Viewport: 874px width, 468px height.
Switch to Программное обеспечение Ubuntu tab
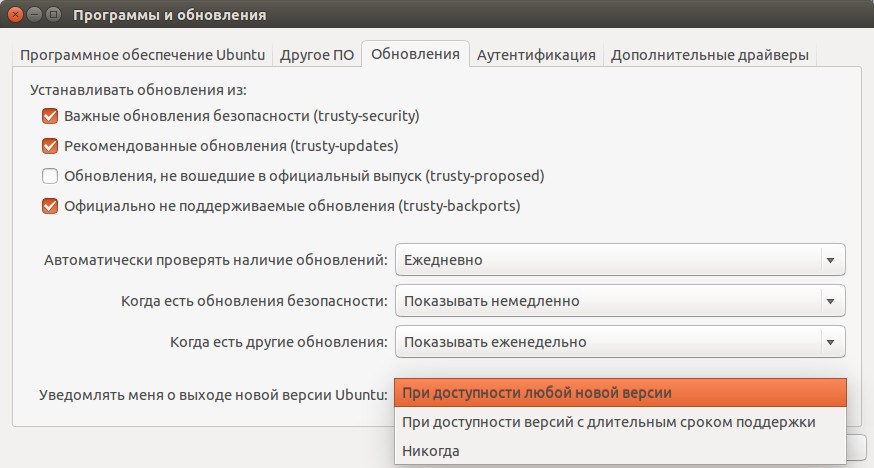point(144,55)
